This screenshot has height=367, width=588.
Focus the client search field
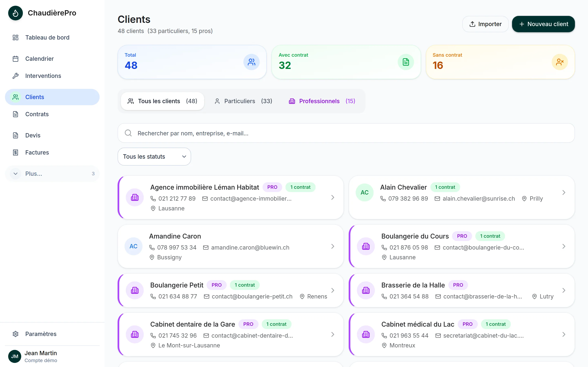tap(346, 133)
